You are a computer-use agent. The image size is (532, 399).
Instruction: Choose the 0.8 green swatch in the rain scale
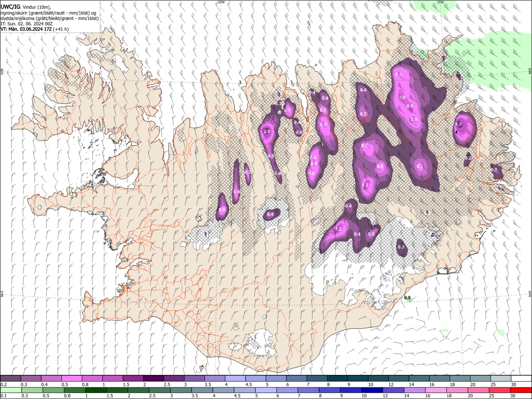click(x=74, y=390)
